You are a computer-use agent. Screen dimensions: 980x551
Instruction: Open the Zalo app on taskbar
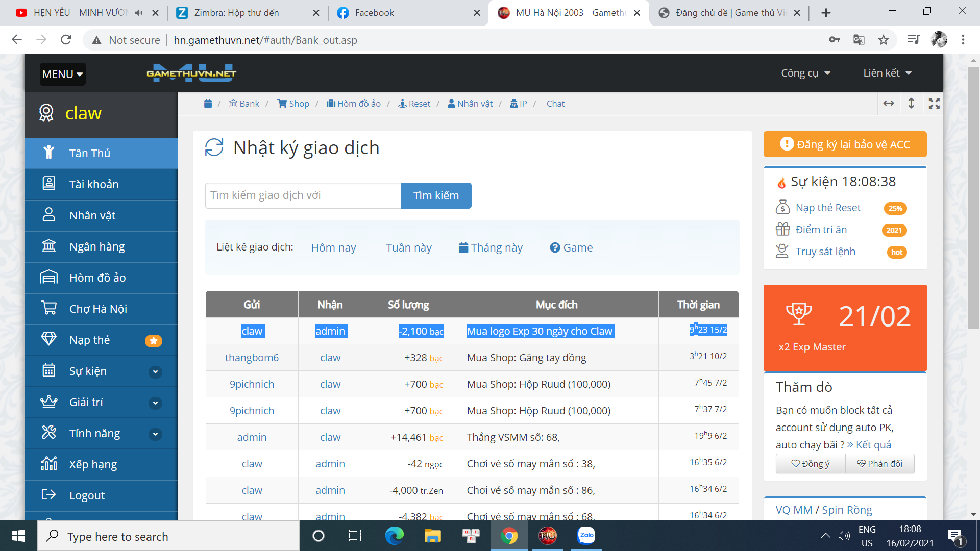coord(586,536)
